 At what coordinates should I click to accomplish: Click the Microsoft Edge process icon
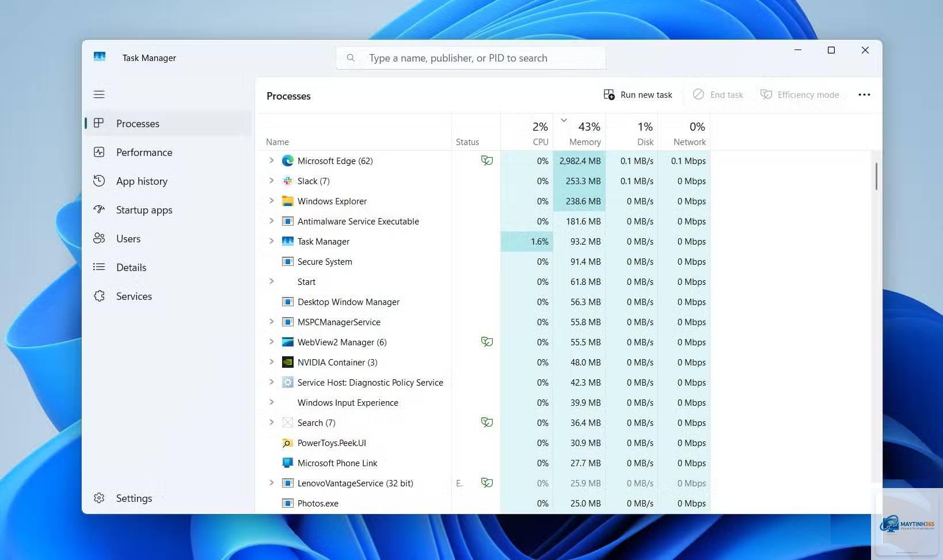point(287,161)
